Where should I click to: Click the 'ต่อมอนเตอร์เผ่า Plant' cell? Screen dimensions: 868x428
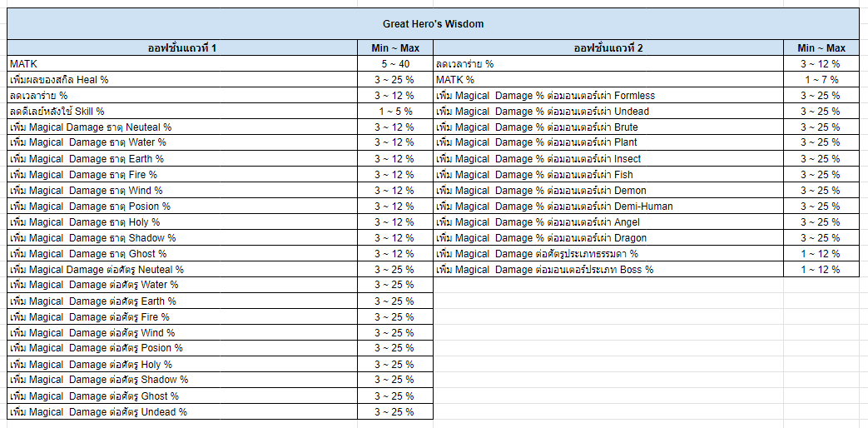608,142
